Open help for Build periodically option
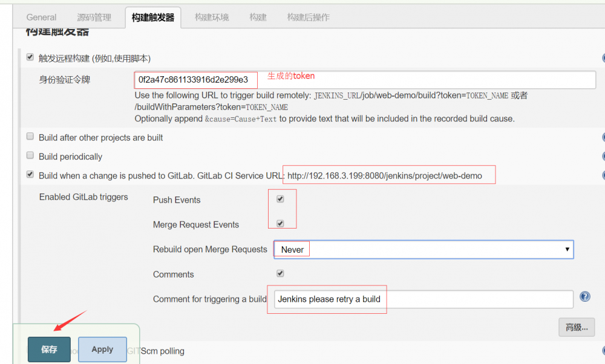The image size is (605, 364). pyautogui.click(x=603, y=157)
